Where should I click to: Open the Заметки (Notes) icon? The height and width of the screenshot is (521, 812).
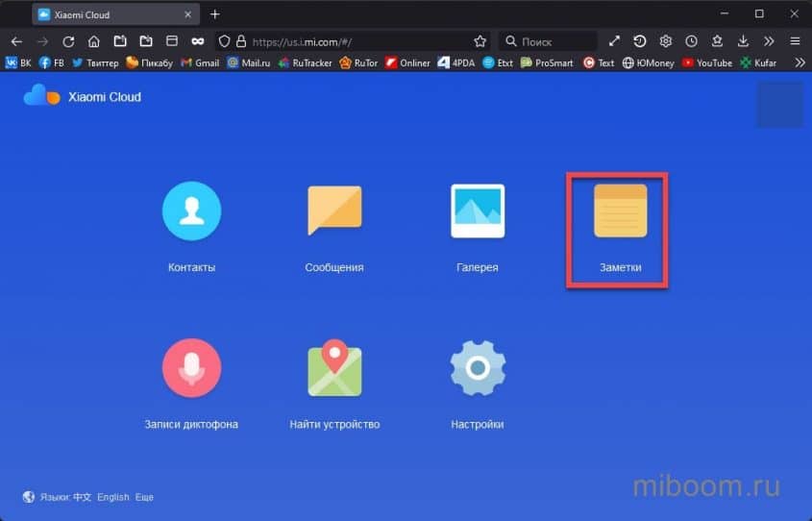pyautogui.click(x=620, y=211)
